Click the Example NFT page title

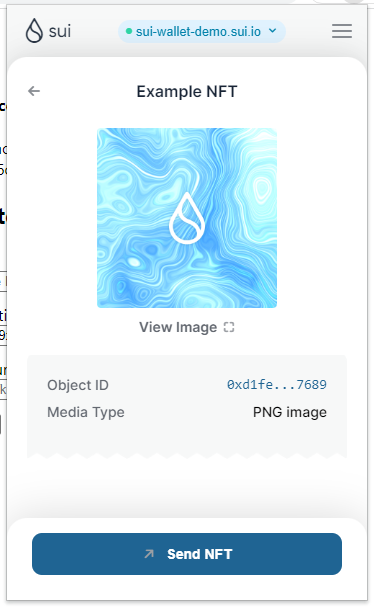187,92
